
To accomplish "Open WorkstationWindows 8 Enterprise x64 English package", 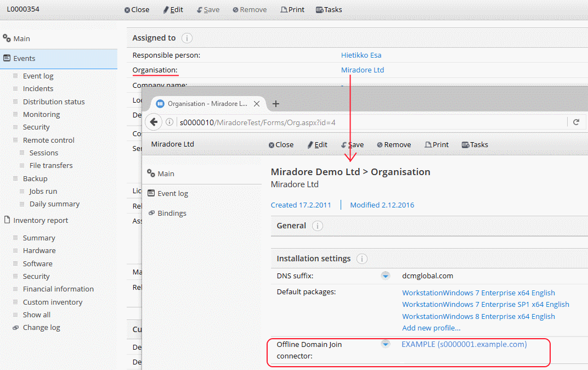I will [x=478, y=316].
